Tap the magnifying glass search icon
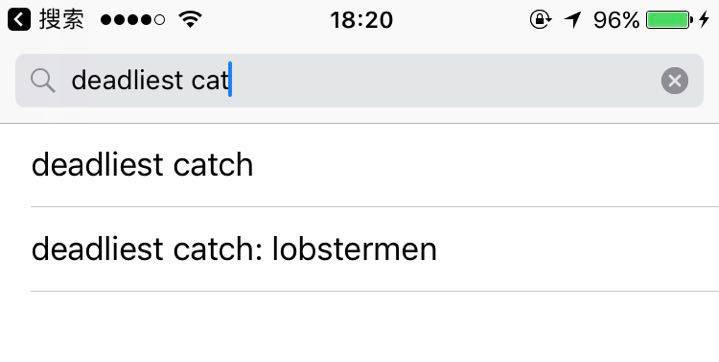This screenshot has width=719, height=362. click(43, 81)
